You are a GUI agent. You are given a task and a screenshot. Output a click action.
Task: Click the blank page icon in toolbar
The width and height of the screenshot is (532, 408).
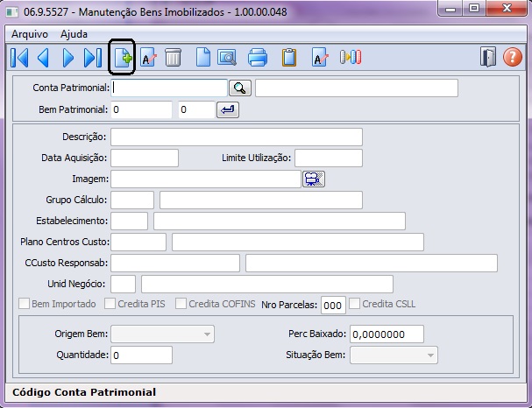(202, 57)
